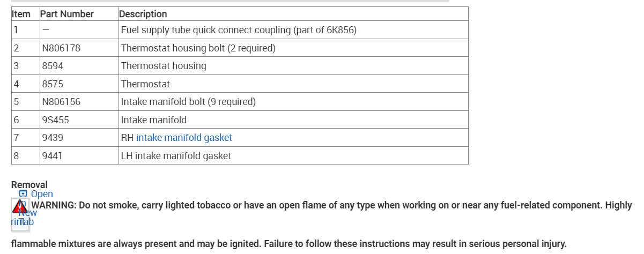Click the WARNING text about open flames
This screenshot has width=644, height=254.
pos(331,205)
